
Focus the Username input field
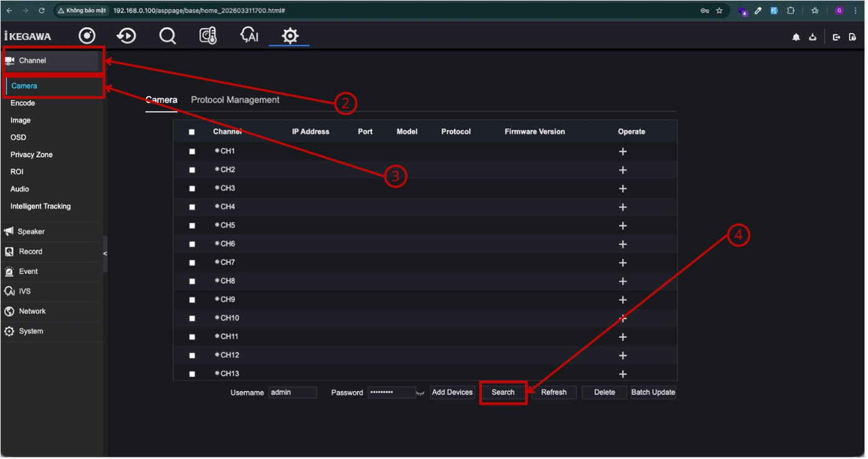[x=292, y=392]
